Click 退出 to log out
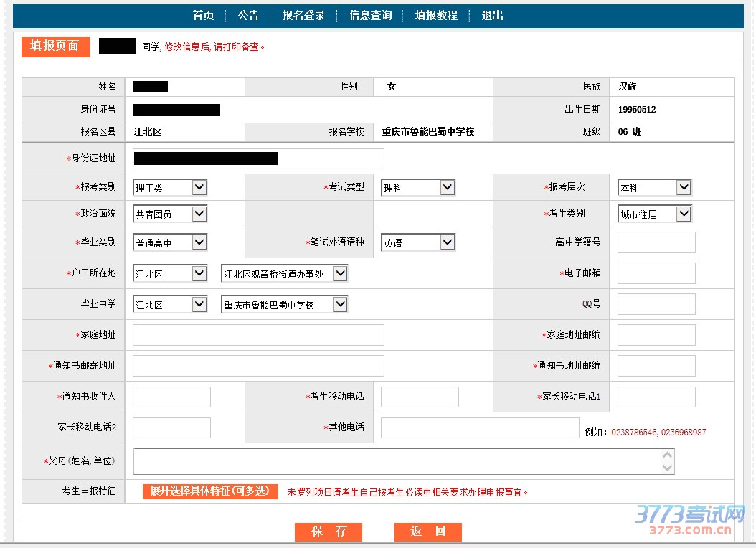Image resolution: width=756 pixels, height=548 pixels. tap(492, 16)
